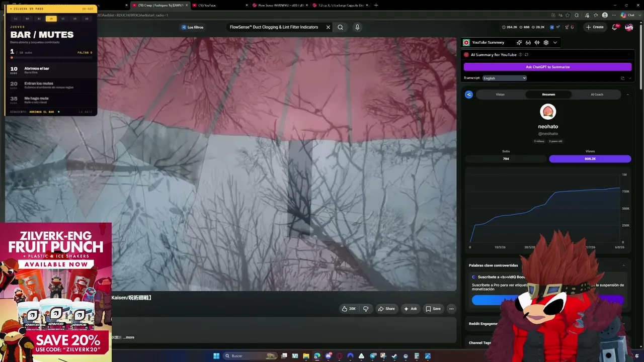The width and height of the screenshot is (644, 362).
Task: Switch to the AI Coach tab
Action: point(597,95)
